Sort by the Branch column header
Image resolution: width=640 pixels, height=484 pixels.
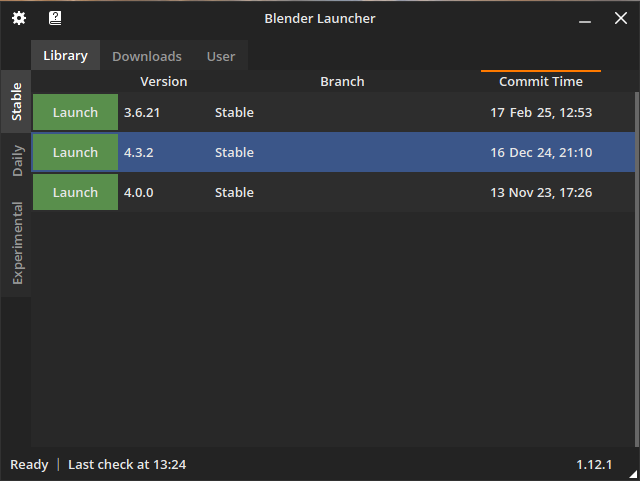tap(342, 82)
